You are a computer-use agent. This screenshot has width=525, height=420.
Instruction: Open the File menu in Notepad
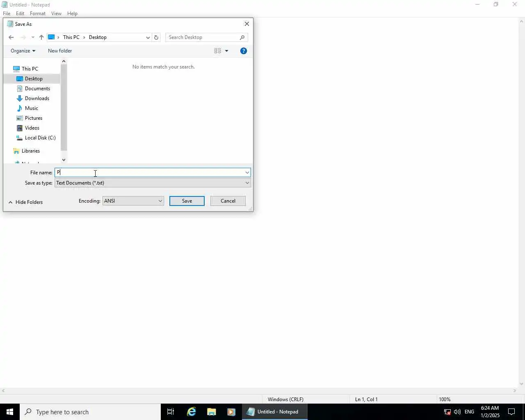(x=7, y=14)
